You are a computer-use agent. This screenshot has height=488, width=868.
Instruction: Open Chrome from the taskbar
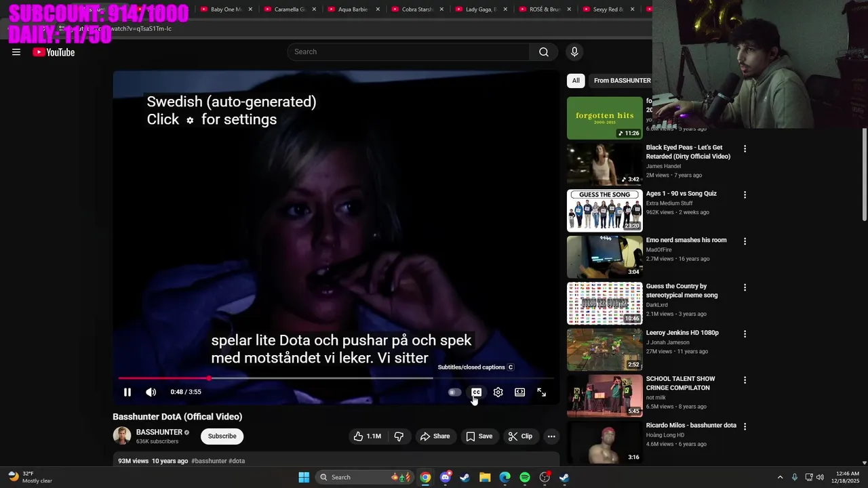(425, 477)
